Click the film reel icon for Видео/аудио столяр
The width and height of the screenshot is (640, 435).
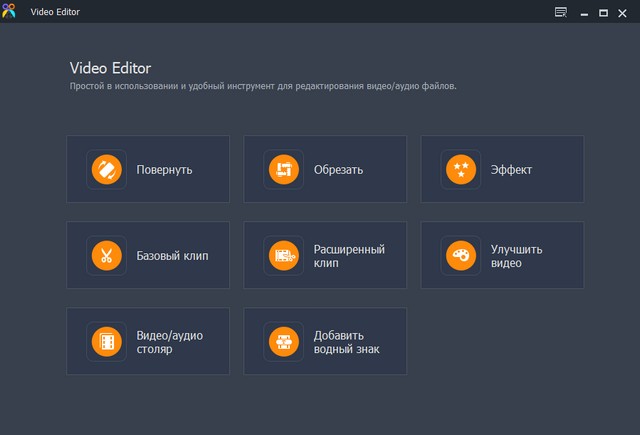[x=106, y=341]
